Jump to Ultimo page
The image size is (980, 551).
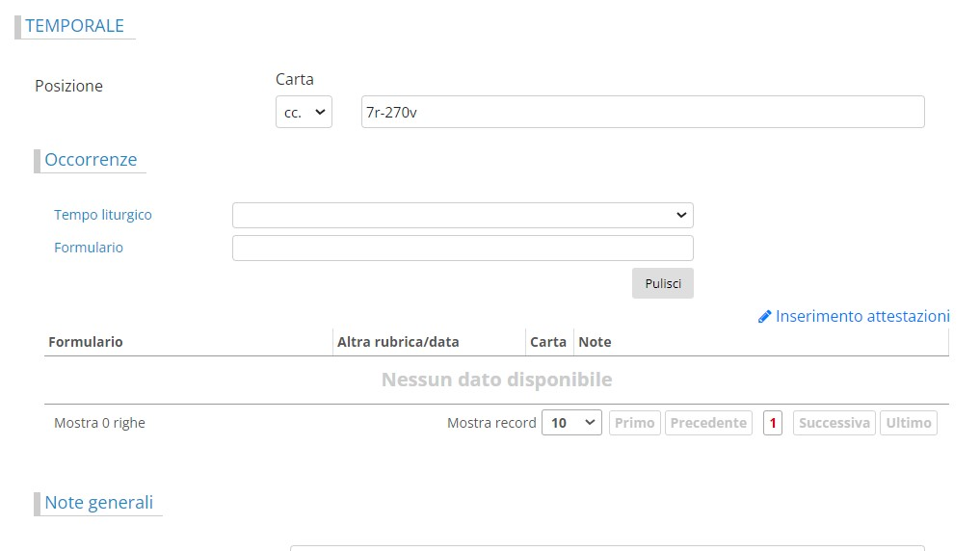pyautogui.click(x=908, y=423)
